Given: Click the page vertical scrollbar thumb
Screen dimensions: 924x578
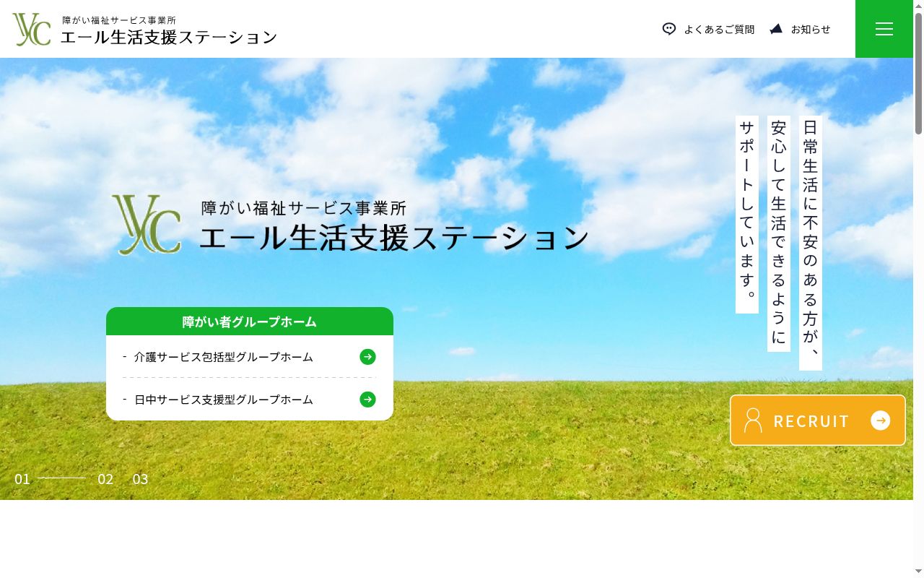Looking at the screenshot, I should [x=918, y=72].
